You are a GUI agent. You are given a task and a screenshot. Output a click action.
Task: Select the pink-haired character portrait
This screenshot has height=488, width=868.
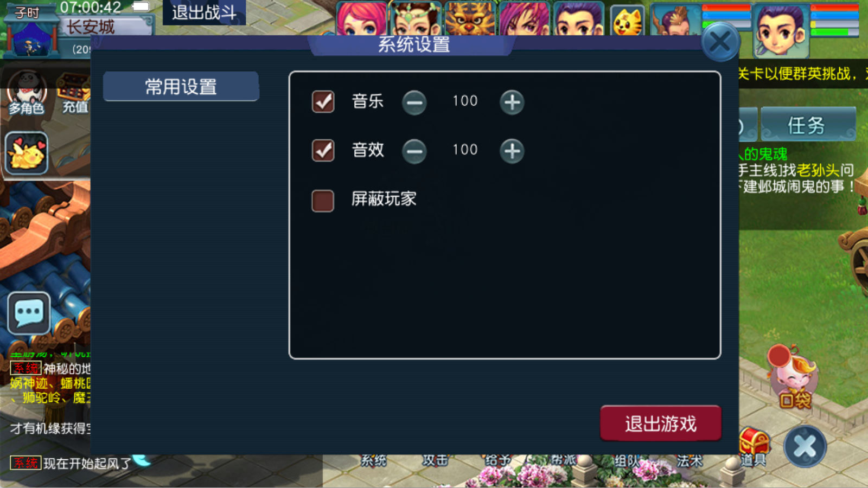pos(361,18)
